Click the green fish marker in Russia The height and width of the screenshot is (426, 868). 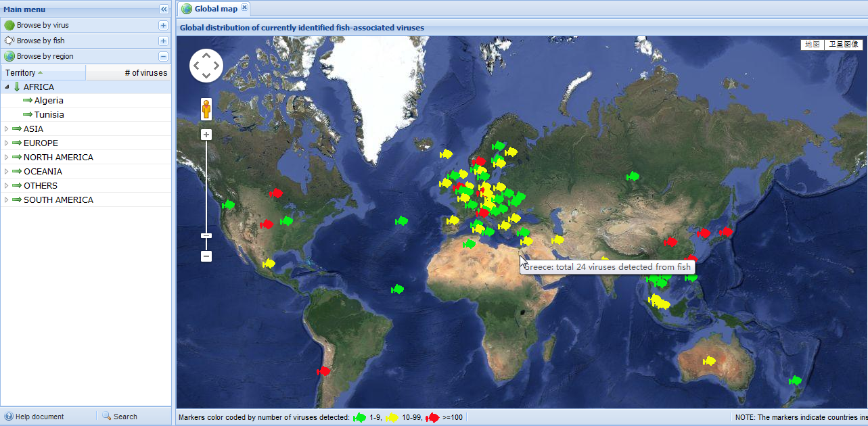coord(633,176)
